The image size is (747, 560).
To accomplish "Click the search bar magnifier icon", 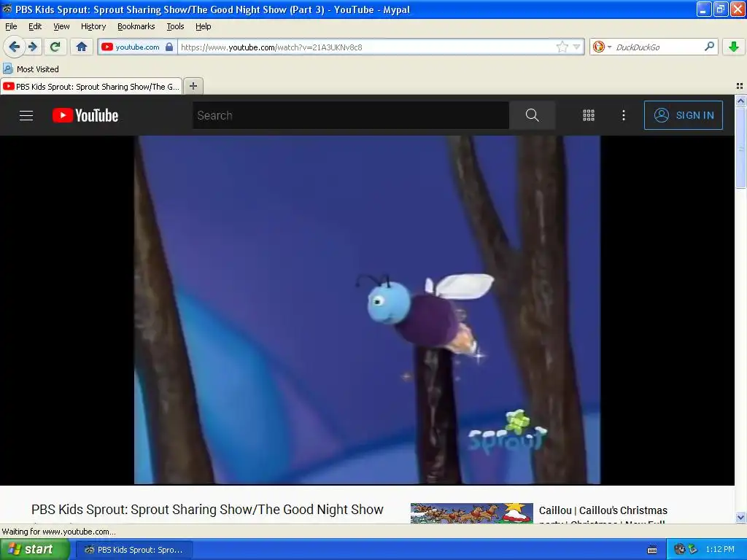I will [x=709, y=46].
